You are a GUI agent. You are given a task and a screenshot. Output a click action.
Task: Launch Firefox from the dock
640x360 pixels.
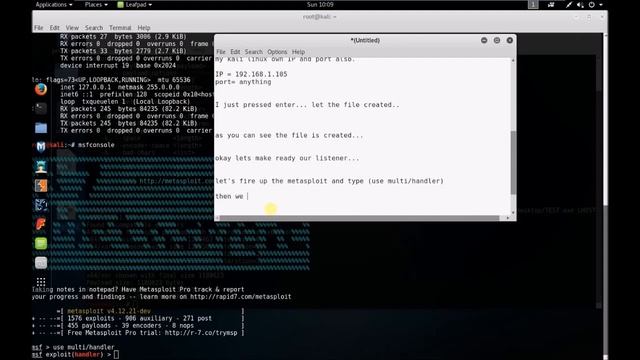pyautogui.click(x=41, y=89)
